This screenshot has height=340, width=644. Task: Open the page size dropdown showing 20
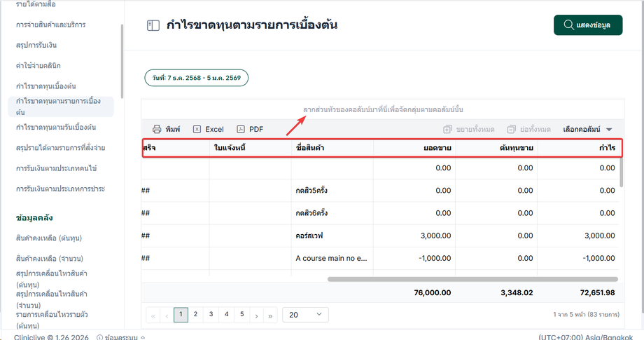click(305, 315)
